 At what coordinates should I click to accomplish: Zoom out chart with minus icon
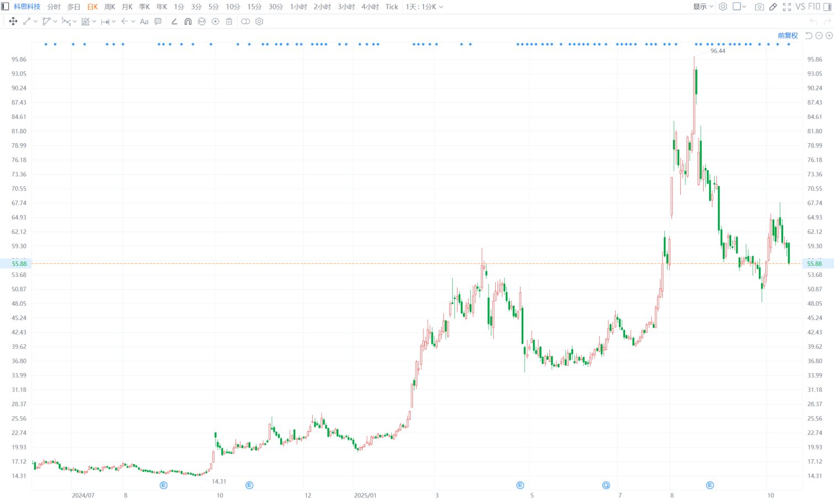coord(819,35)
